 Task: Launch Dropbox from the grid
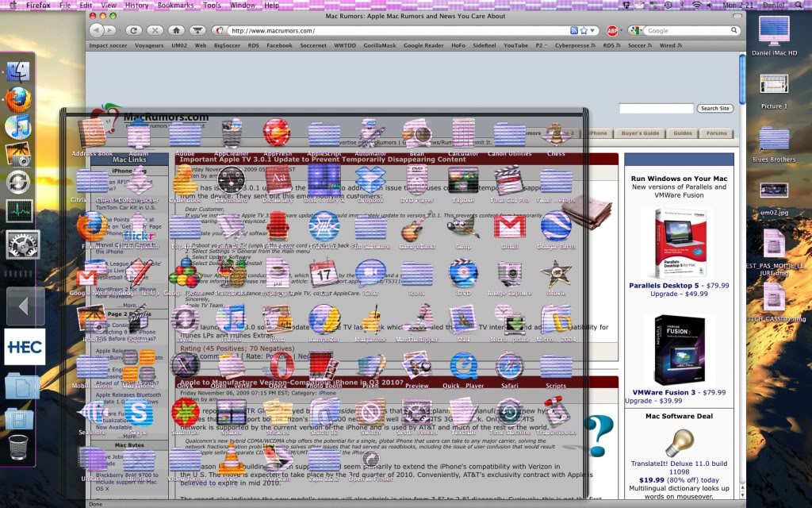pyautogui.click(x=370, y=180)
